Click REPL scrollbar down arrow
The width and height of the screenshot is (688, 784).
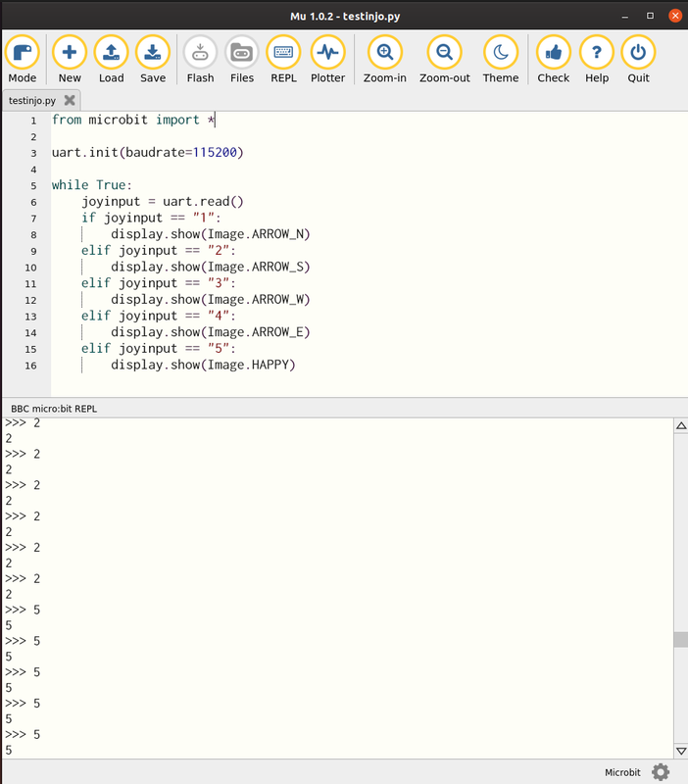point(681,751)
